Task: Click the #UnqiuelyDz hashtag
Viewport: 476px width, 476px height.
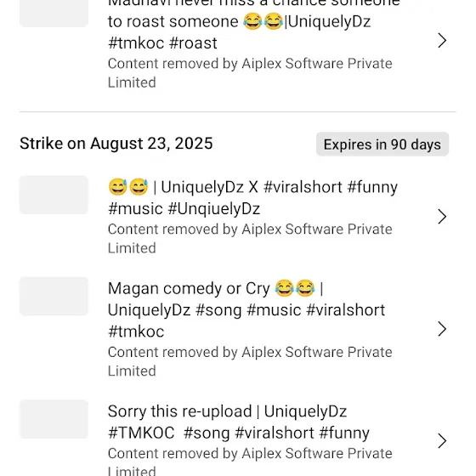Action: pos(213,209)
